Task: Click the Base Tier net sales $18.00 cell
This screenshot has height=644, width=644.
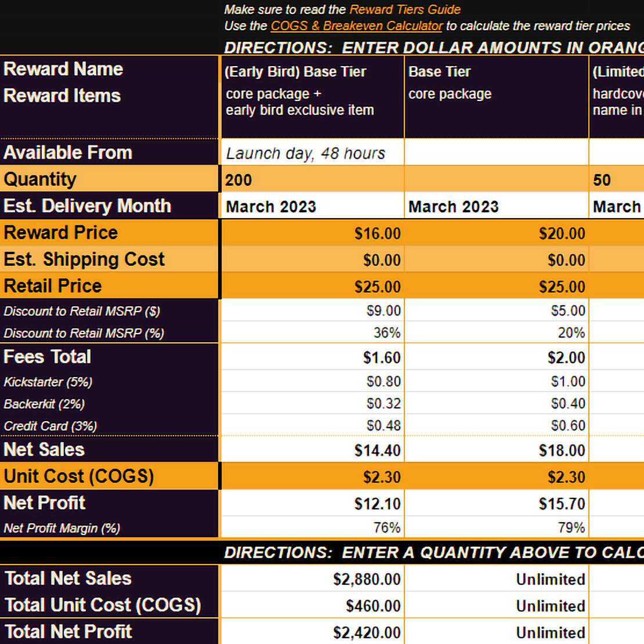Action: click(496, 450)
